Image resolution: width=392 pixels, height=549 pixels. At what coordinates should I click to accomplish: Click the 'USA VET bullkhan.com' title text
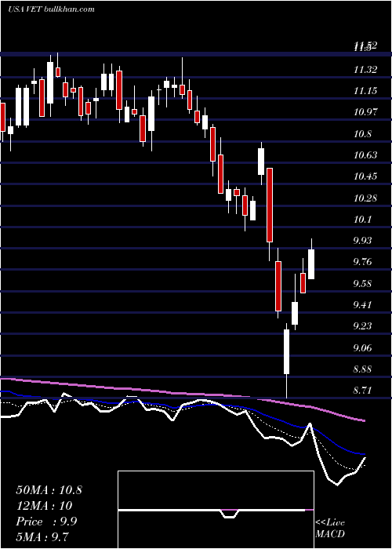click(x=51, y=9)
